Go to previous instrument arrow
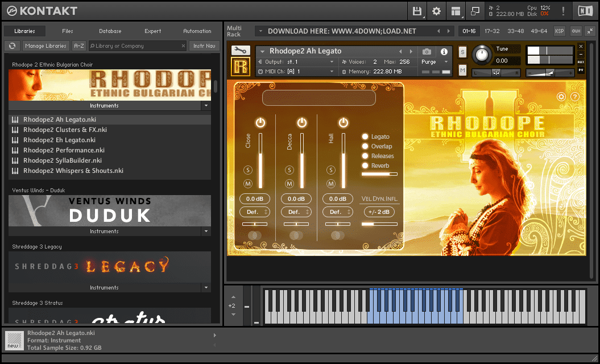Image resolution: width=600 pixels, height=364 pixels. [400, 51]
